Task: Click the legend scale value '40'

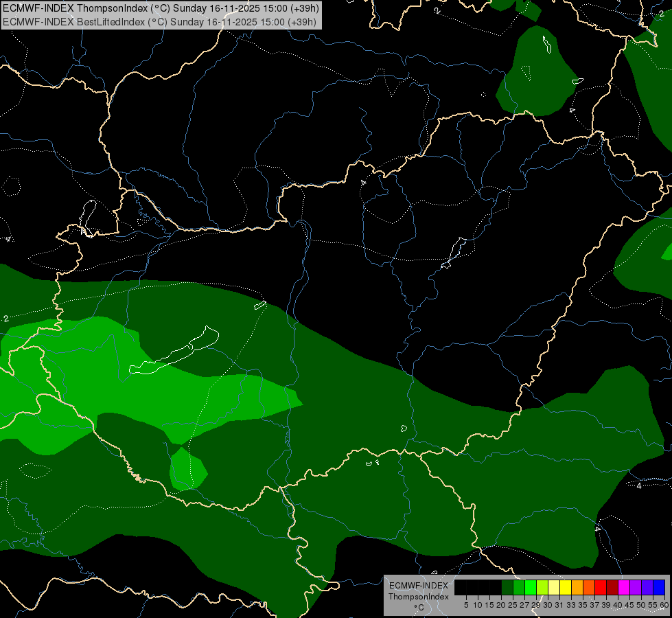Action: coord(618,605)
